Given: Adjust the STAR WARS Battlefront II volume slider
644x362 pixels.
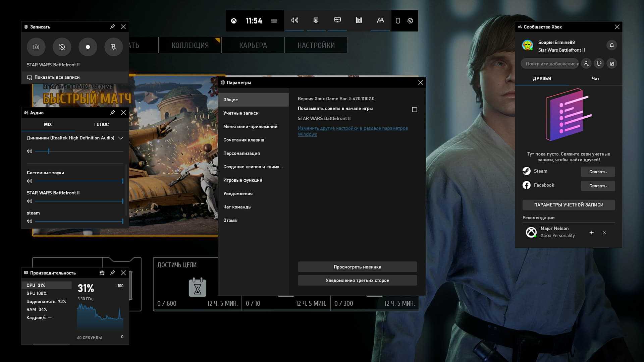Looking at the screenshot, I should pos(79,201).
